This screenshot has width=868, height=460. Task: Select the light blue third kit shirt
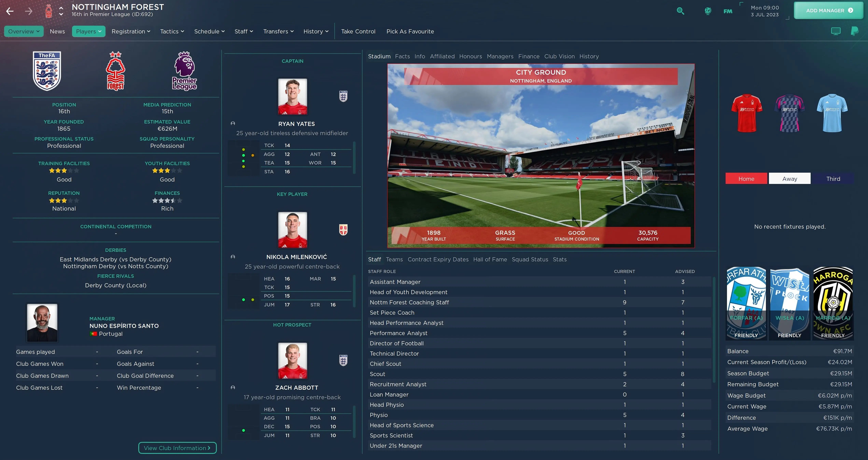(832, 113)
